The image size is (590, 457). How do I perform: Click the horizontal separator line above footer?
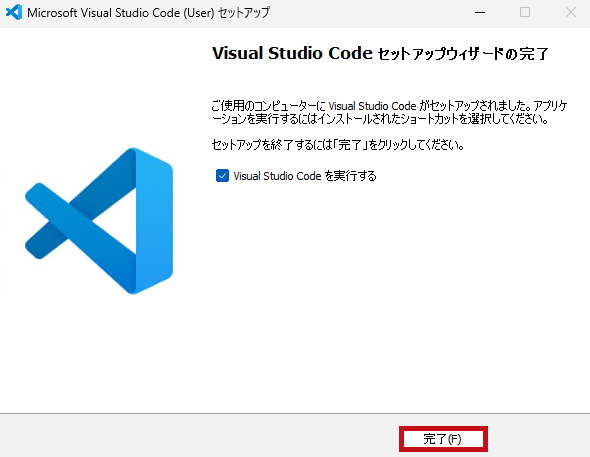[x=295, y=413]
